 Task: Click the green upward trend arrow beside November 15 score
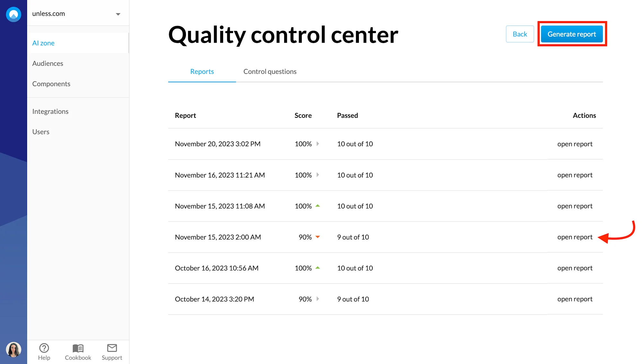pos(318,206)
